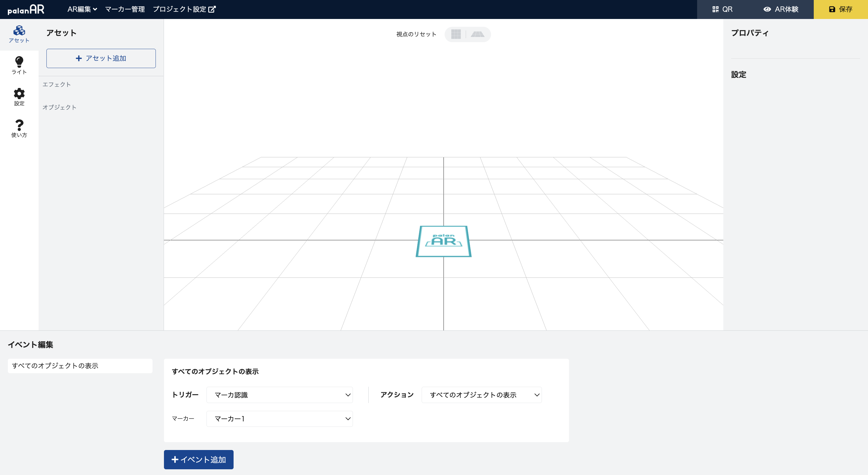Select the オブジェクト section label
The height and width of the screenshot is (475, 868).
(59, 108)
